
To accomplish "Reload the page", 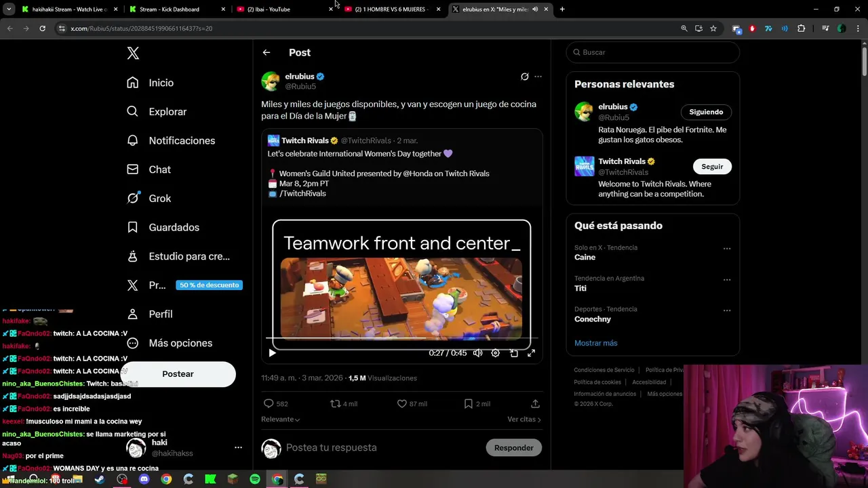I will coord(42,28).
